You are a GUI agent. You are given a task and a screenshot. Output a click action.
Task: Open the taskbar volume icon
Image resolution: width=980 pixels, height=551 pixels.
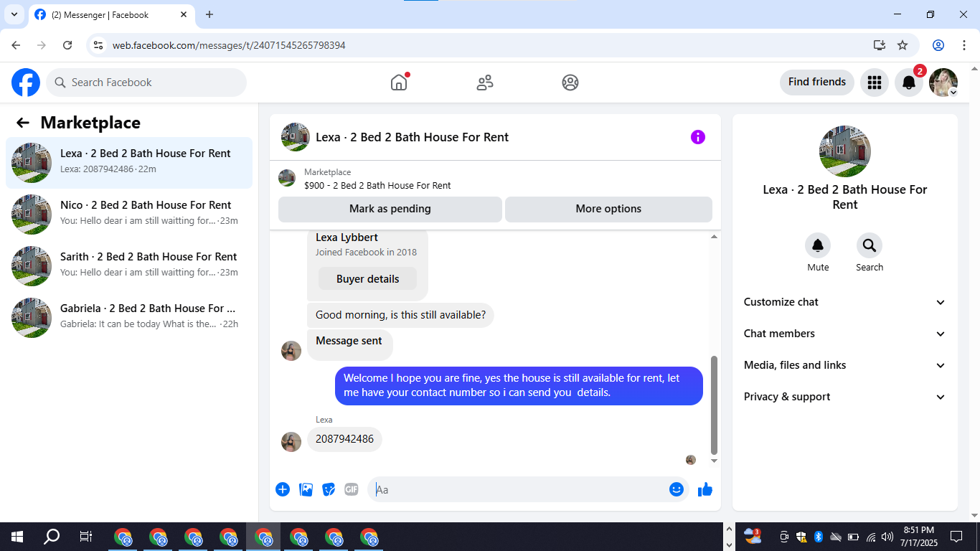(887, 537)
